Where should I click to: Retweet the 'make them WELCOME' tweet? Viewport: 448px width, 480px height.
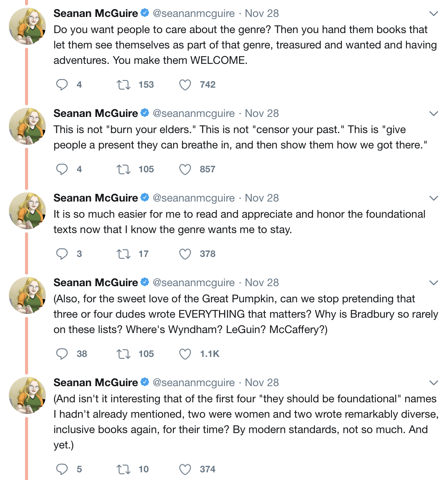click(x=124, y=85)
